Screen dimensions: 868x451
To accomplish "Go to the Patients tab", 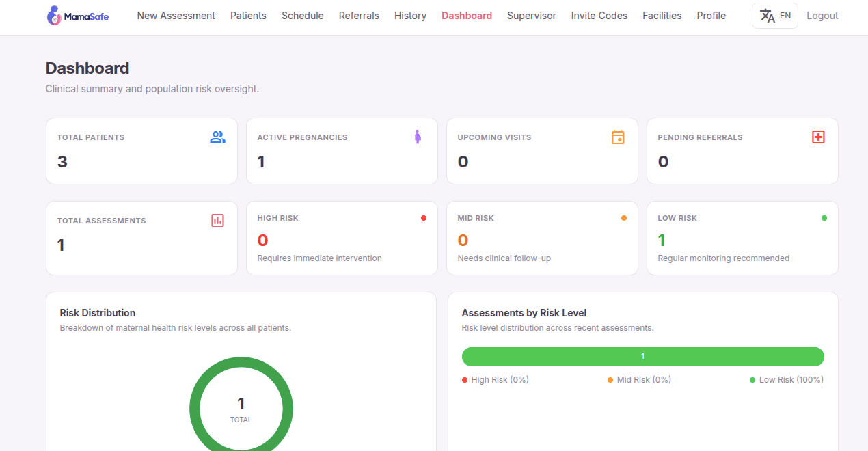I will (x=248, y=16).
